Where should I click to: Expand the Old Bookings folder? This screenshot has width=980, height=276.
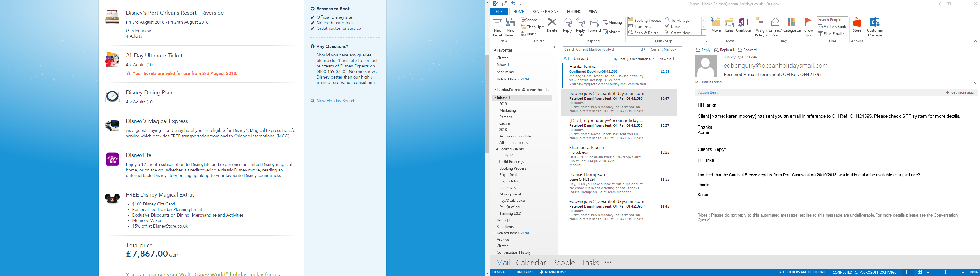pos(500,162)
